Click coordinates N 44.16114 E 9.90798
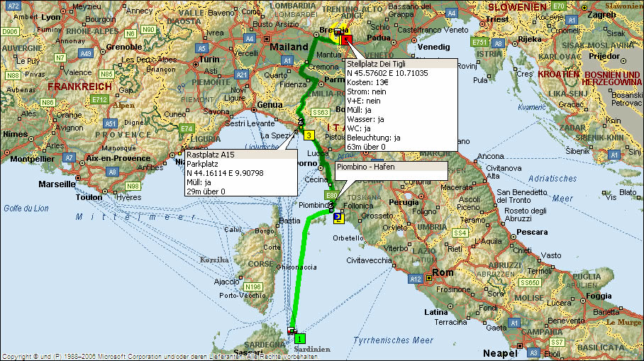Image resolution: width=644 pixels, height=361 pixels. point(225,173)
